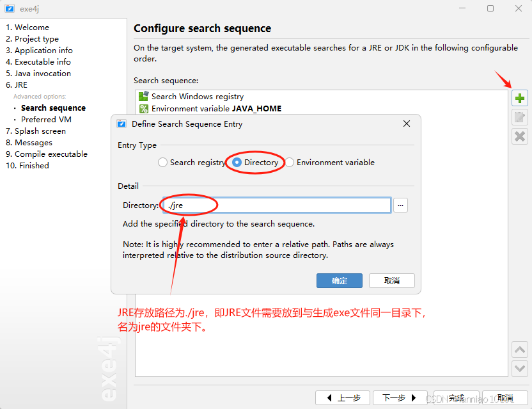
Task: Confirm the dialog with the 确定 button
Action: [340, 280]
